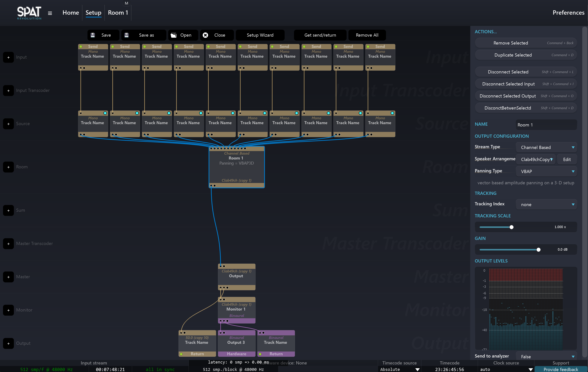Open the Room 1 tab
The width and height of the screenshot is (588, 372).
[x=118, y=13]
